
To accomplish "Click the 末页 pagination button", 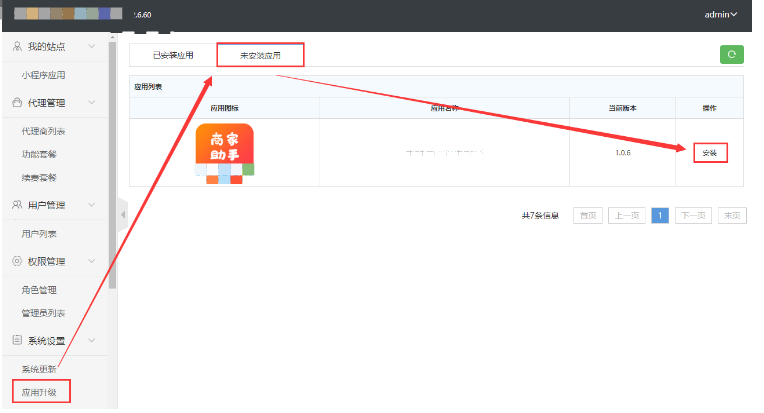I will click(732, 215).
